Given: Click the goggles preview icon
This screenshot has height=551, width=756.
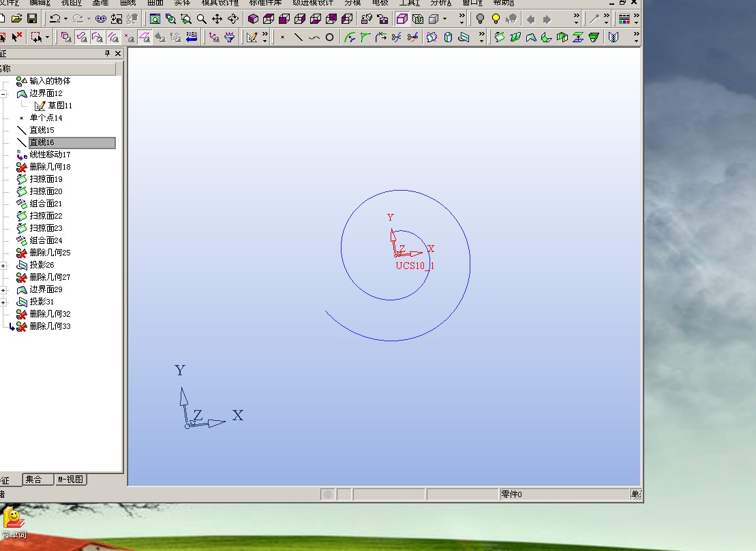Looking at the screenshot, I should point(101,19).
